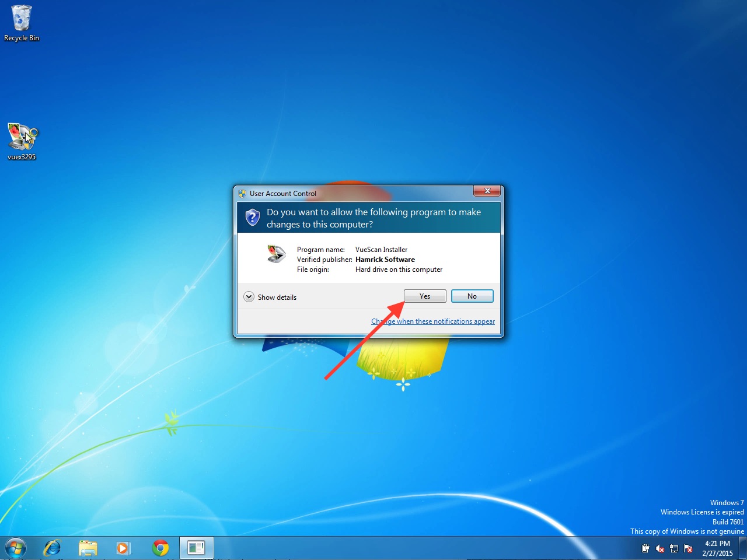
Task: Select the vuex3295 installer desktop icon
Action: 22,141
